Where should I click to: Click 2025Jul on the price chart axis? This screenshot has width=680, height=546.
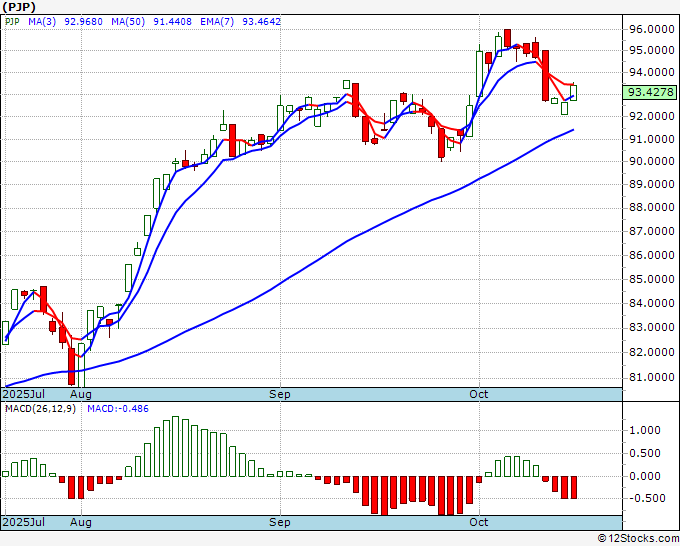[x=24, y=394]
